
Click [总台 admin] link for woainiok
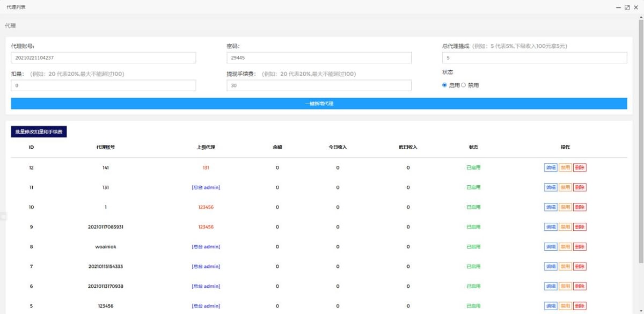tap(206, 247)
